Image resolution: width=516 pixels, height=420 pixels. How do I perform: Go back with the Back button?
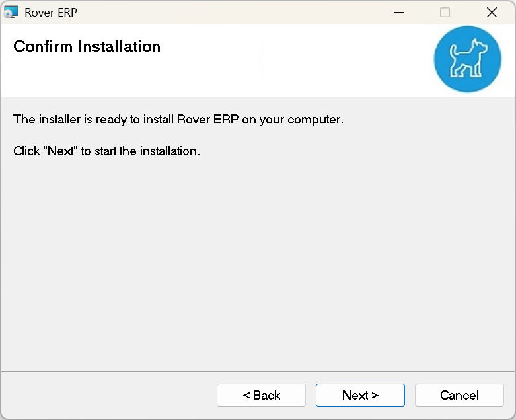(x=261, y=395)
